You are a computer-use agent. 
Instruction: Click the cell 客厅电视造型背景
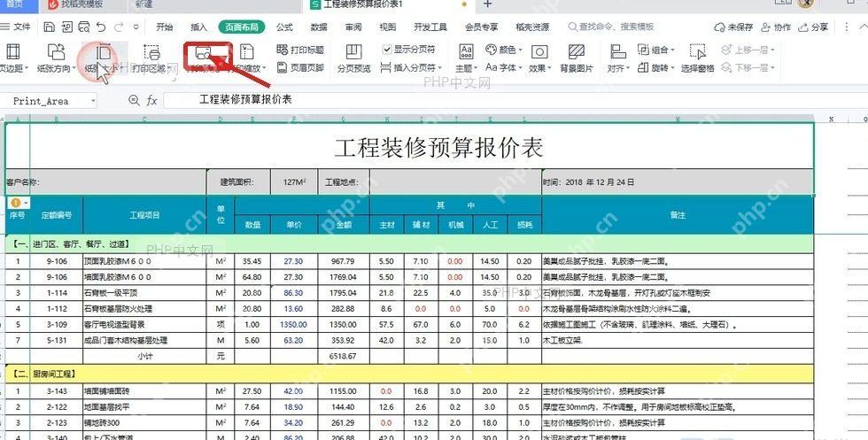point(144,325)
